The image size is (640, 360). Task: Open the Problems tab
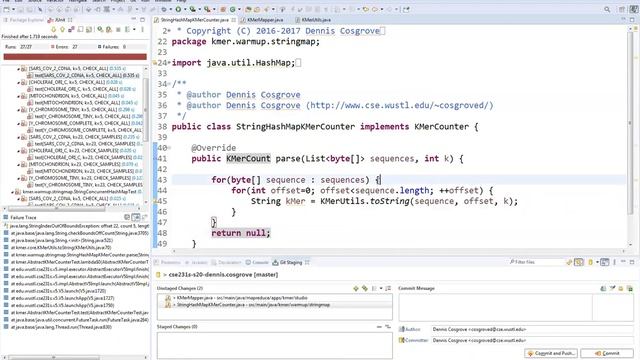(168, 262)
